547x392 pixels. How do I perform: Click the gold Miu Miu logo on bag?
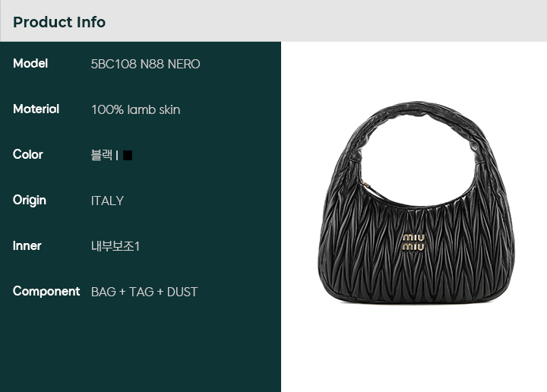click(x=413, y=242)
